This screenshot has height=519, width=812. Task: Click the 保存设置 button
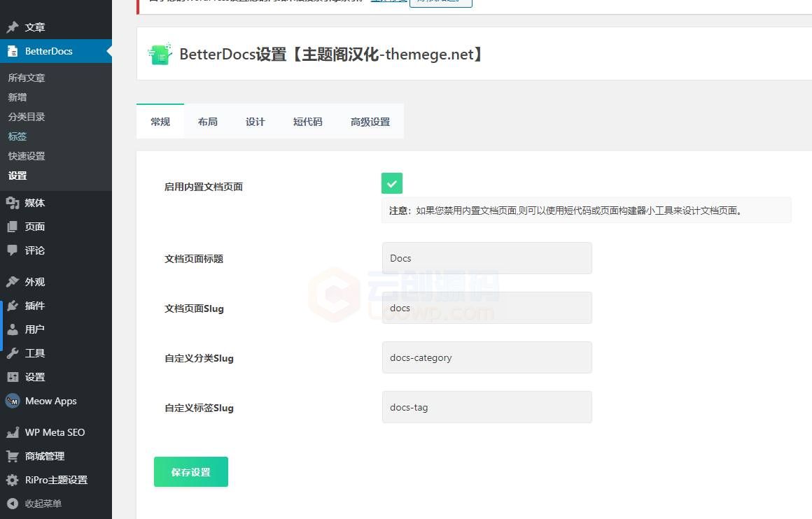coord(191,472)
